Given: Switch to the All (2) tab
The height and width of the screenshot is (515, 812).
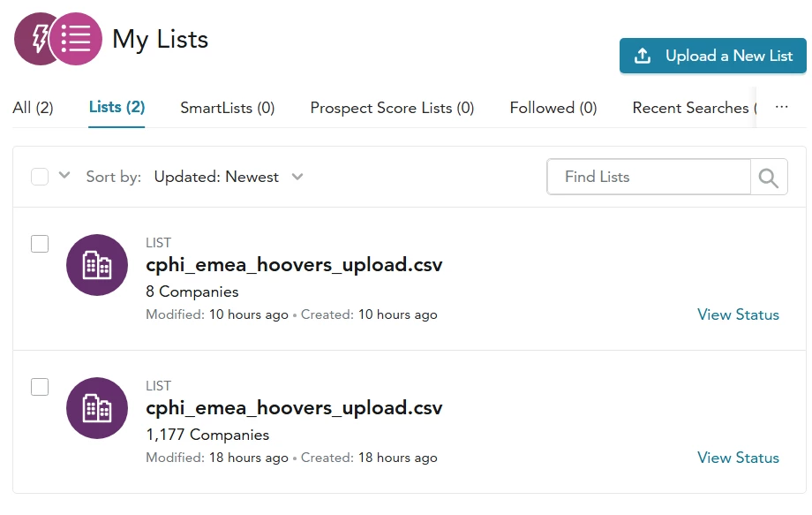Looking at the screenshot, I should [x=33, y=107].
